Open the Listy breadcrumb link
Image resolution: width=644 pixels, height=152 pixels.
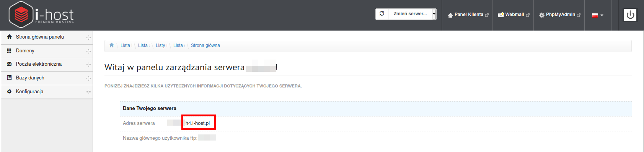160,45
